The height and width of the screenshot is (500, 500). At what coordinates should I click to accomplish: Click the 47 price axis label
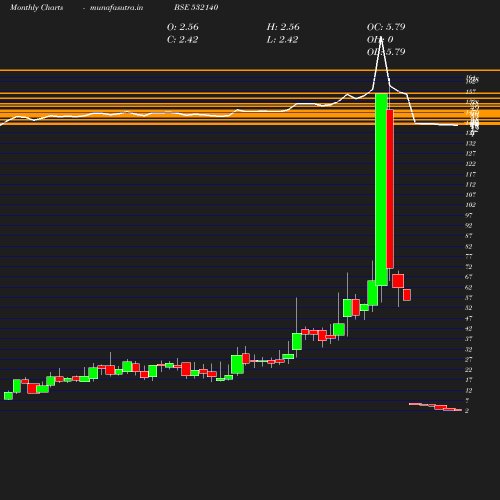coord(469,318)
